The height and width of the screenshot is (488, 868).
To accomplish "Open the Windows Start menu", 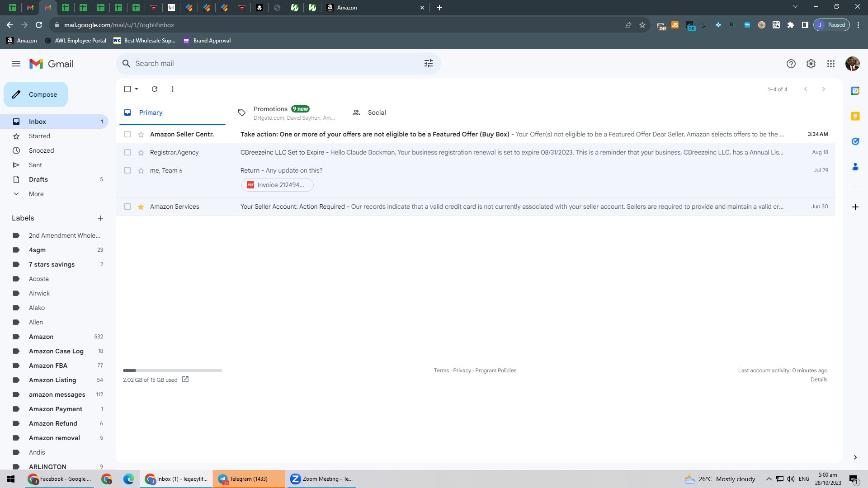I will (11, 479).
